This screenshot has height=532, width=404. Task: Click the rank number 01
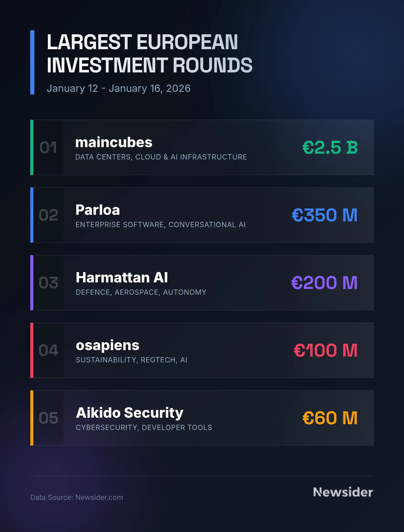click(48, 147)
